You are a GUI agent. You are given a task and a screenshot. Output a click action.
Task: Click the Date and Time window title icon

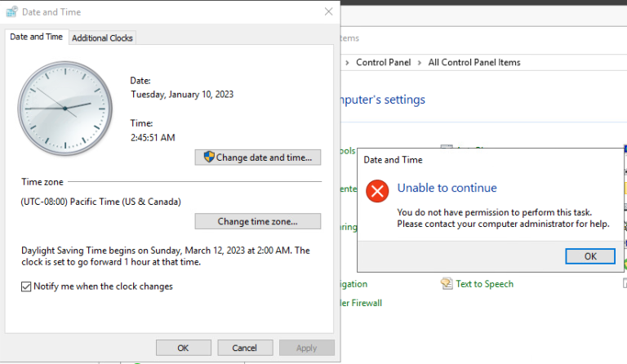pyautogui.click(x=11, y=12)
